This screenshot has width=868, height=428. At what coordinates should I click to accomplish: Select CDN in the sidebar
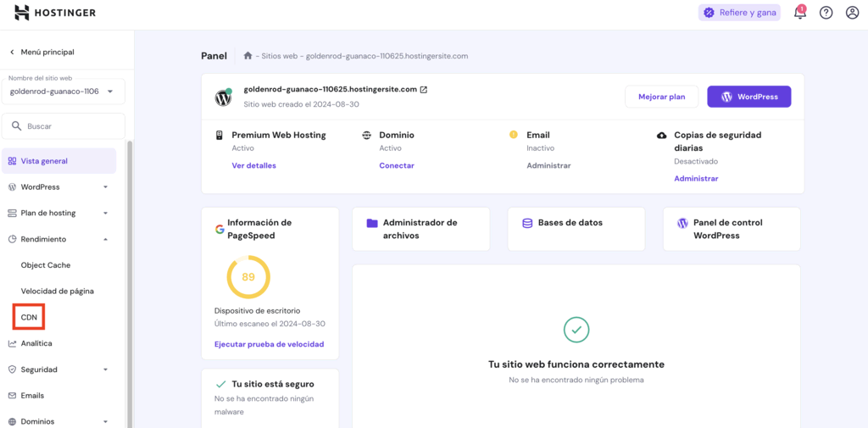29,317
